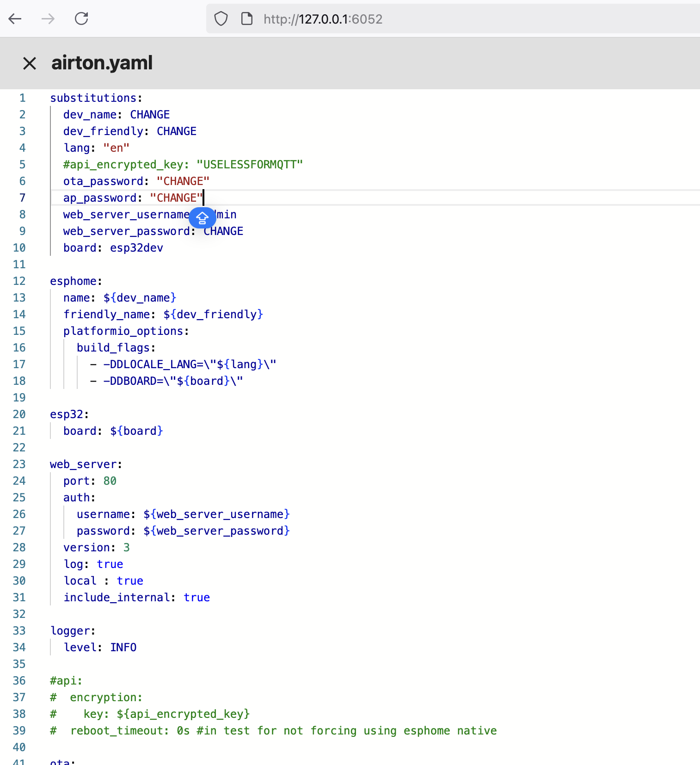
Task: Click the lang "en" string value
Action: 116,148
